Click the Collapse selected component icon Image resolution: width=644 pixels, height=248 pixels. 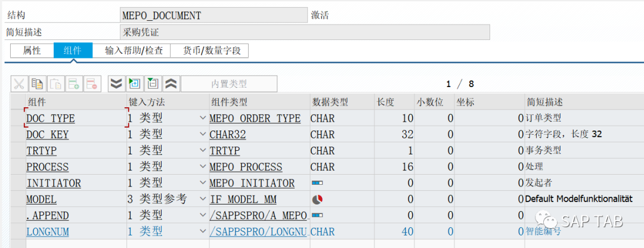click(153, 84)
